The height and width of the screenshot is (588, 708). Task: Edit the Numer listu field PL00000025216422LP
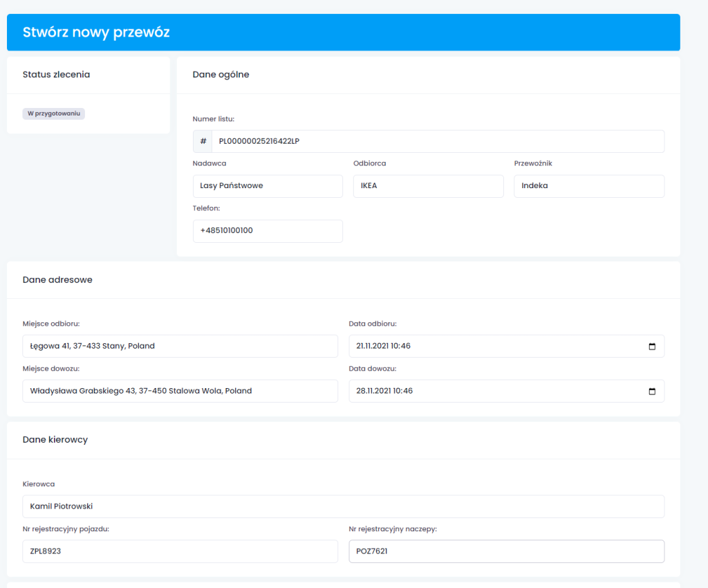438,141
